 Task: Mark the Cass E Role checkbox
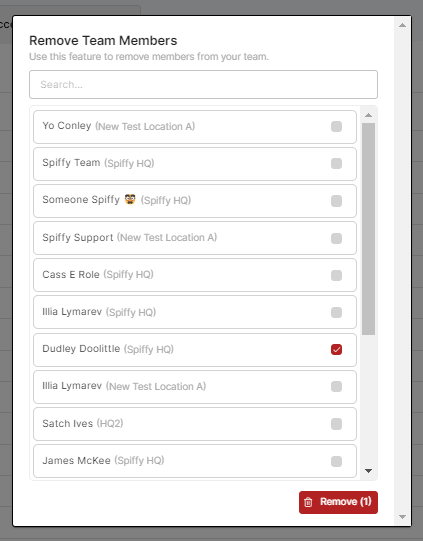point(336,275)
